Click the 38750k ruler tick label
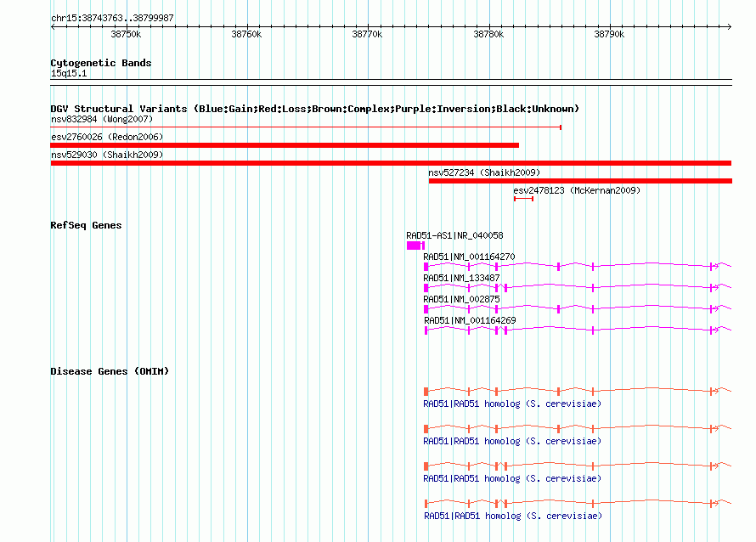The width and height of the screenshot is (756, 542). [126, 34]
